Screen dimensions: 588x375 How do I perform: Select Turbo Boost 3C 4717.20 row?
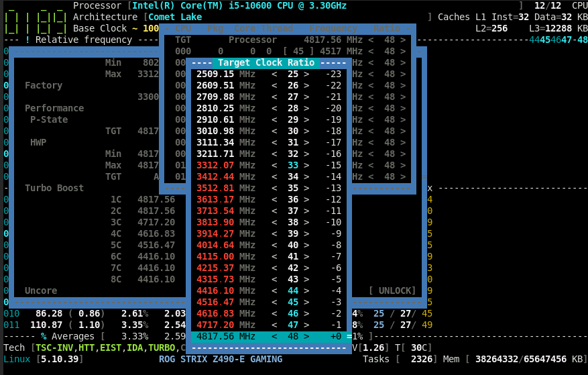click(143, 222)
